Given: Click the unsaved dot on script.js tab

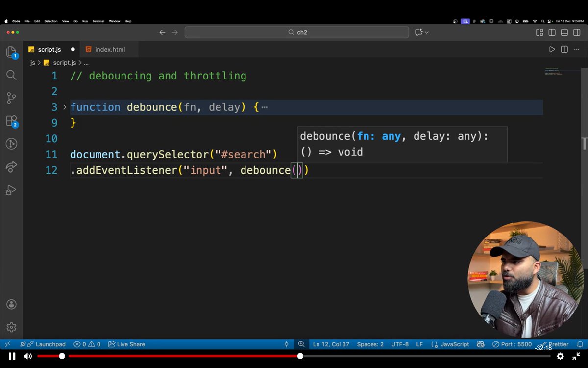Looking at the screenshot, I should 73,49.
